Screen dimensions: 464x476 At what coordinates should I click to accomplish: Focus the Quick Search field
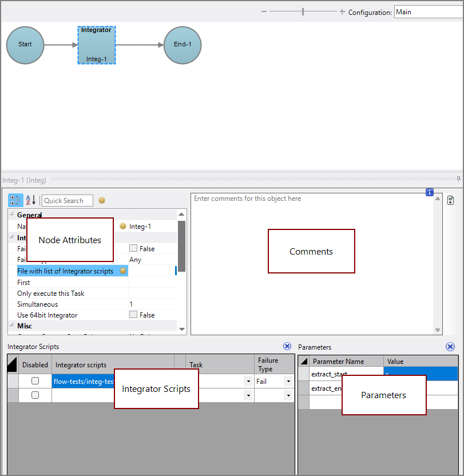point(68,201)
